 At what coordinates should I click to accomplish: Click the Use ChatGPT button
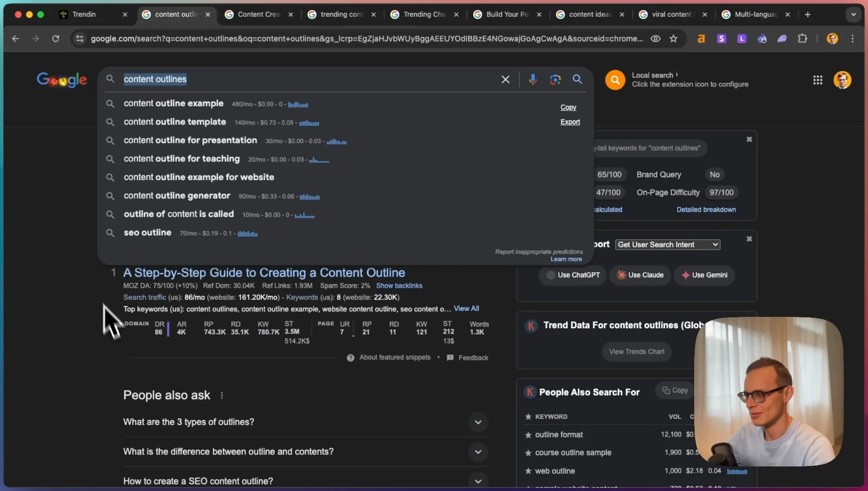tap(573, 275)
